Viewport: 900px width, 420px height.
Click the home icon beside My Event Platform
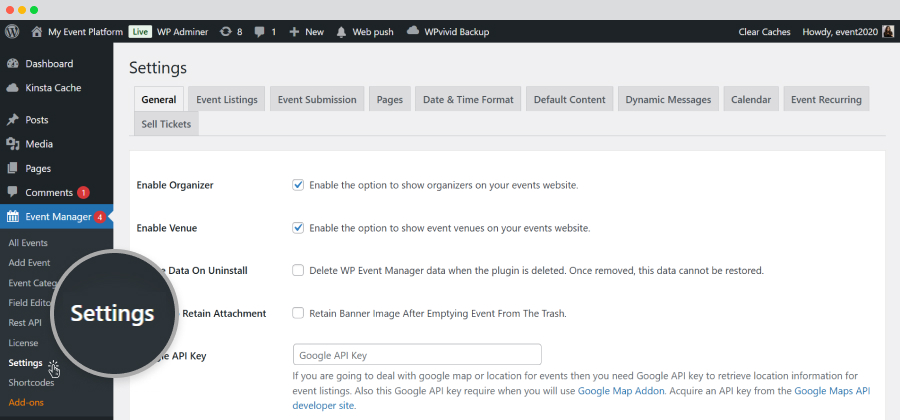click(x=37, y=32)
